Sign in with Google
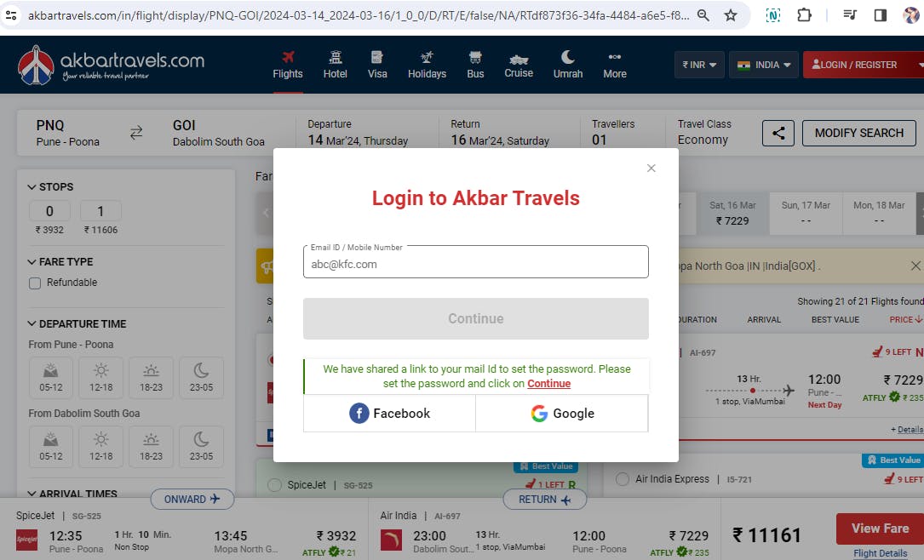 click(562, 414)
